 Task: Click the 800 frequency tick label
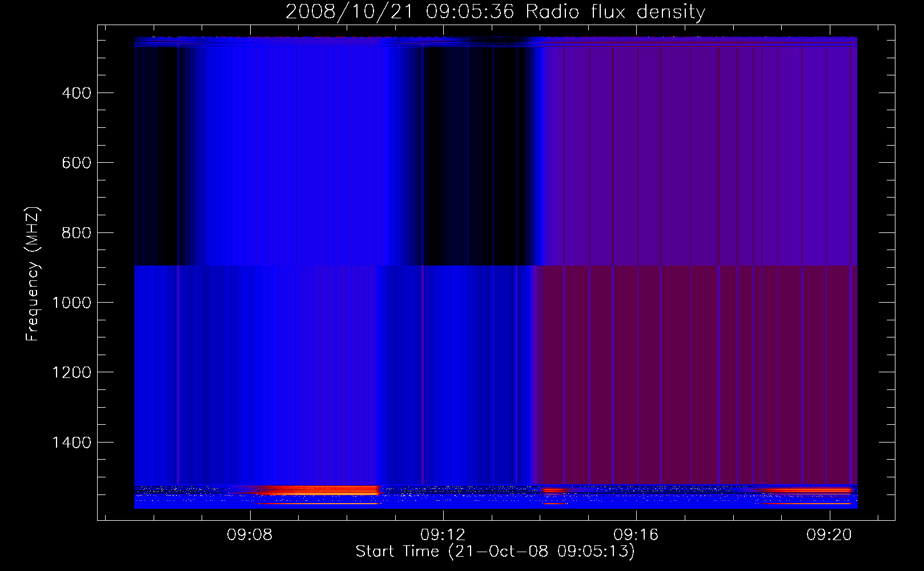click(77, 233)
